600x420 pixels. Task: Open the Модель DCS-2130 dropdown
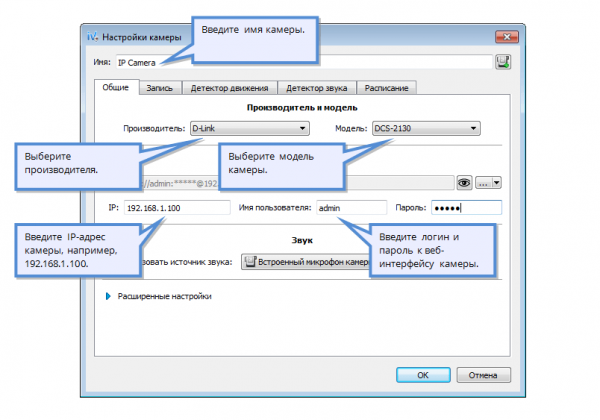(x=426, y=128)
